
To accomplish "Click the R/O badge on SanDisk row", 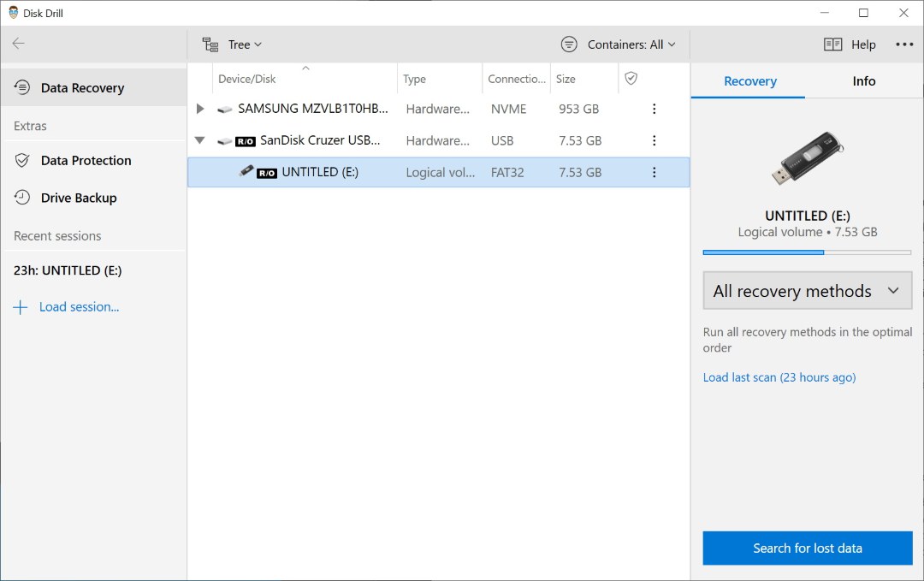I will pos(246,141).
